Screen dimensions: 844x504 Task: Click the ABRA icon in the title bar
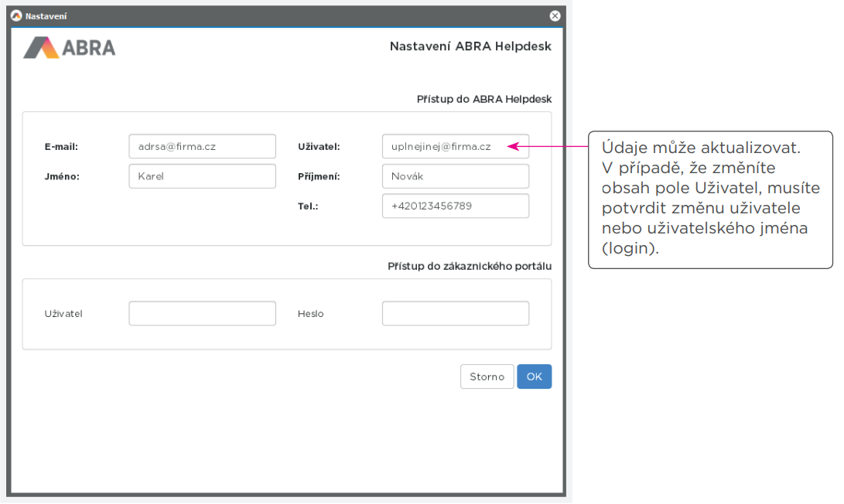tap(16, 15)
